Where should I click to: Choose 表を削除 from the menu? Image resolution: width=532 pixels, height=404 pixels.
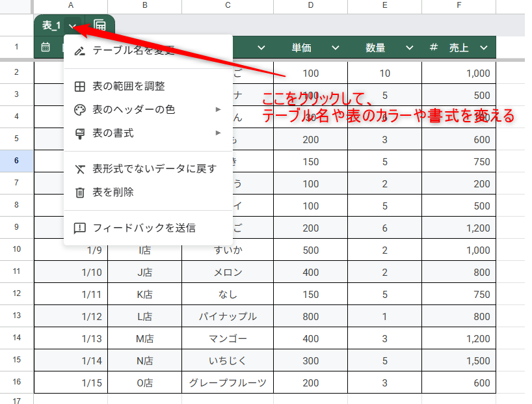(x=113, y=192)
